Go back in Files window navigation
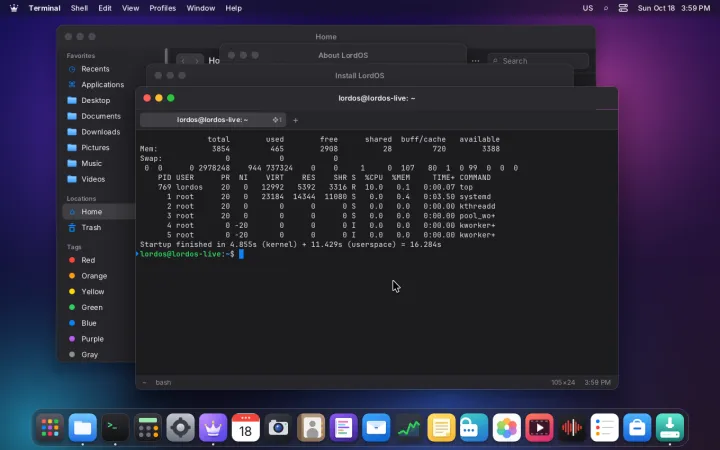Viewport: 720px width, 450px height. pyautogui.click(x=183, y=61)
